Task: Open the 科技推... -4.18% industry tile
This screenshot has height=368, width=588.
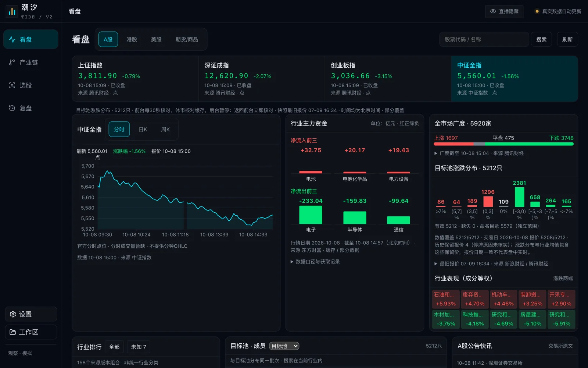Action: click(474, 319)
